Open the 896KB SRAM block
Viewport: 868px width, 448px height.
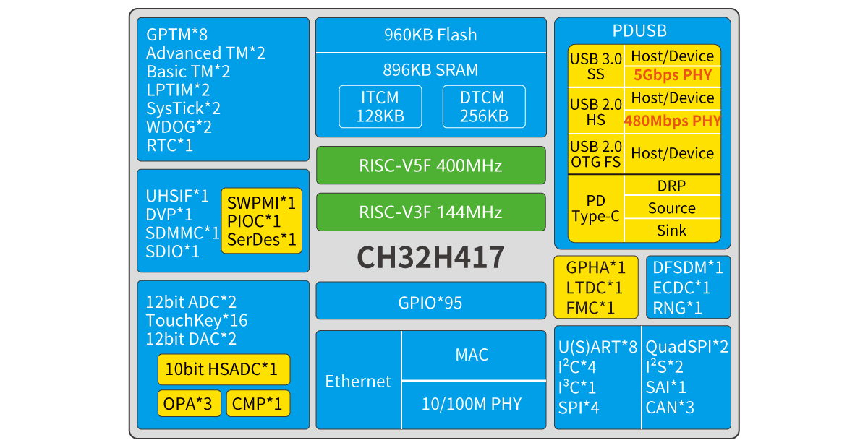[x=430, y=69]
